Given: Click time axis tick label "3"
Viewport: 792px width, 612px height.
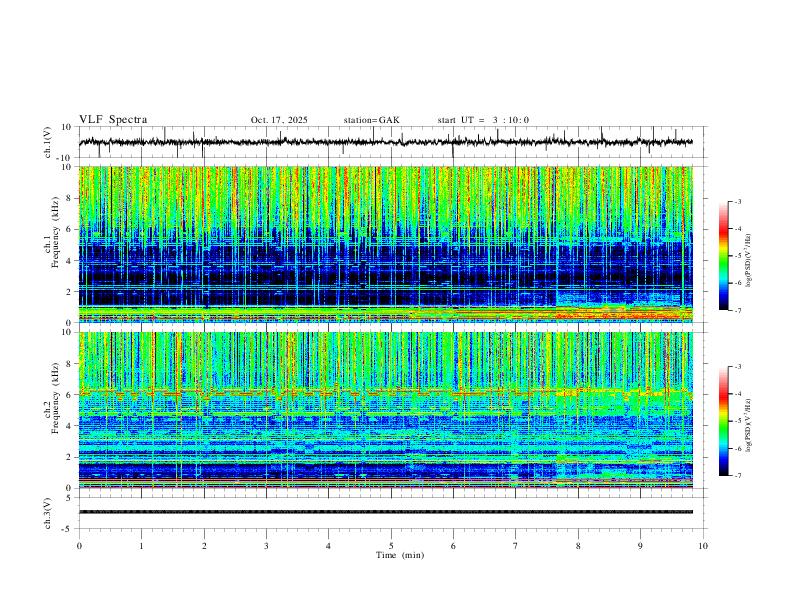Looking at the screenshot, I should [266, 546].
